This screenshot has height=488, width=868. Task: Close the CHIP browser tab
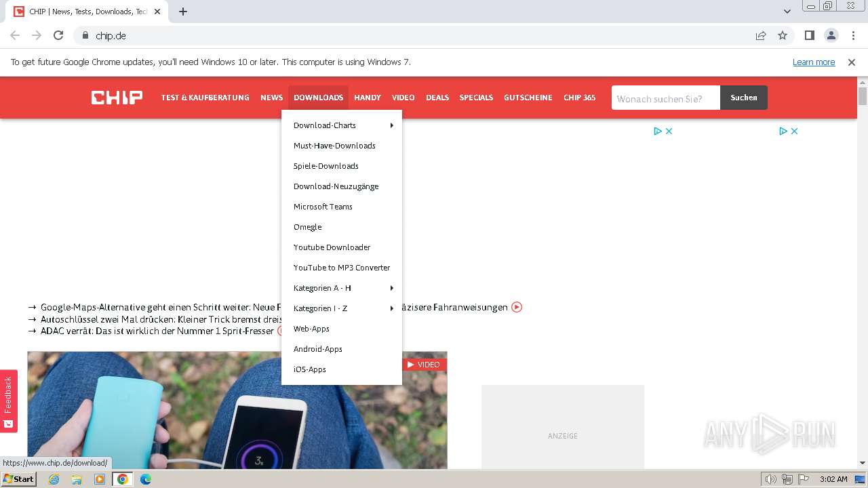coord(158,12)
